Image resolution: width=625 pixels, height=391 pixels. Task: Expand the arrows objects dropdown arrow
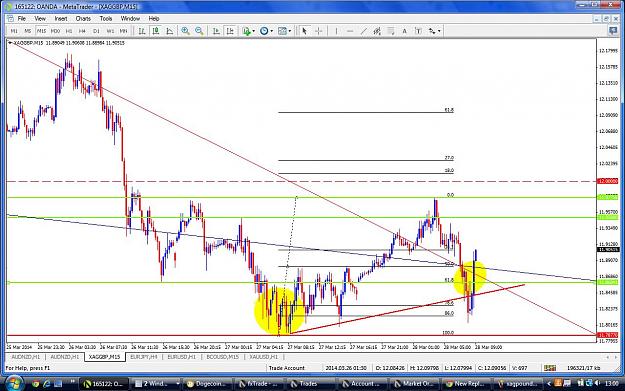(x=439, y=31)
